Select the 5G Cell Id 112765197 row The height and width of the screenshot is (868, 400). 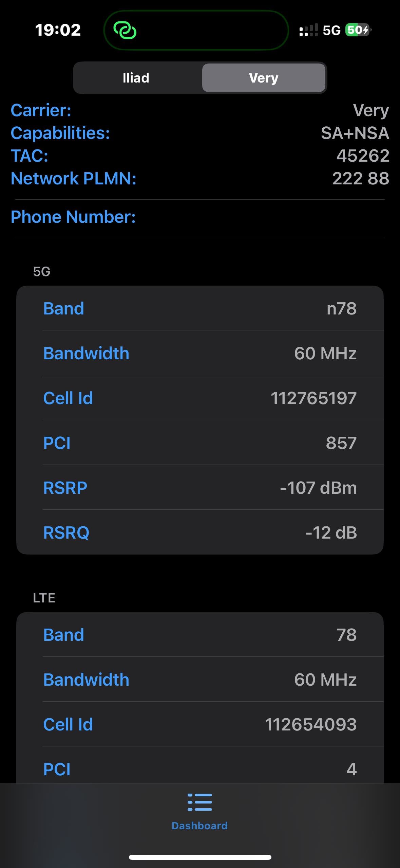pos(200,398)
